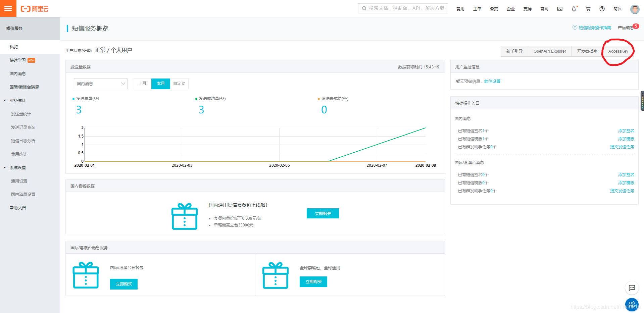Open user avatar profile menu
Image resolution: width=644 pixels, height=313 pixels.
point(635,9)
